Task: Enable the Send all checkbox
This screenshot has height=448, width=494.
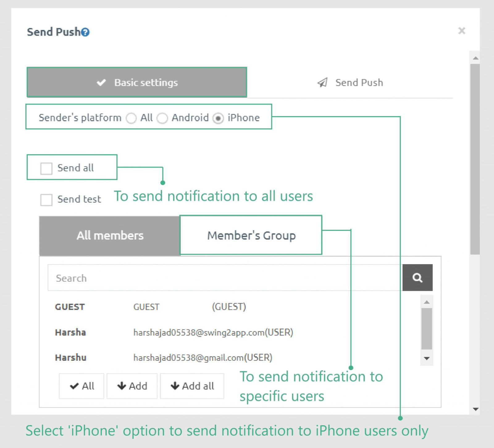Action: click(x=46, y=168)
